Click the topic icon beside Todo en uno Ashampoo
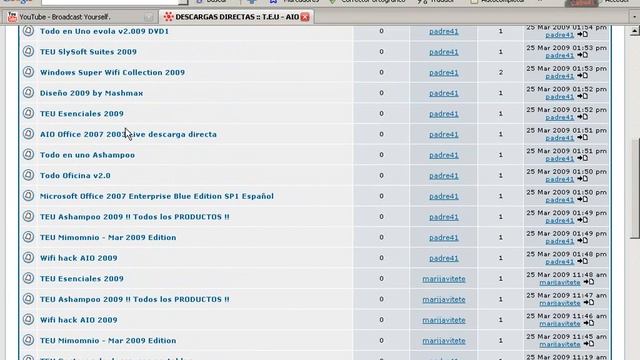 [28, 154]
